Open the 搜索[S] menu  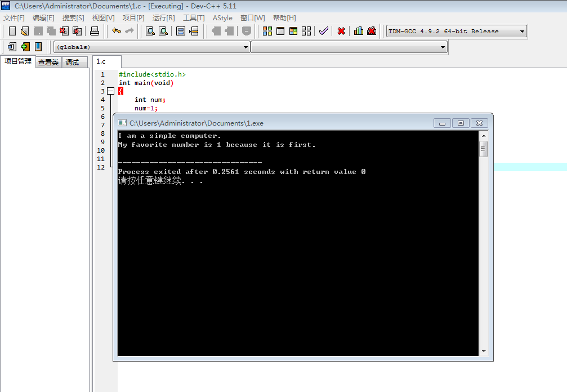[73, 17]
